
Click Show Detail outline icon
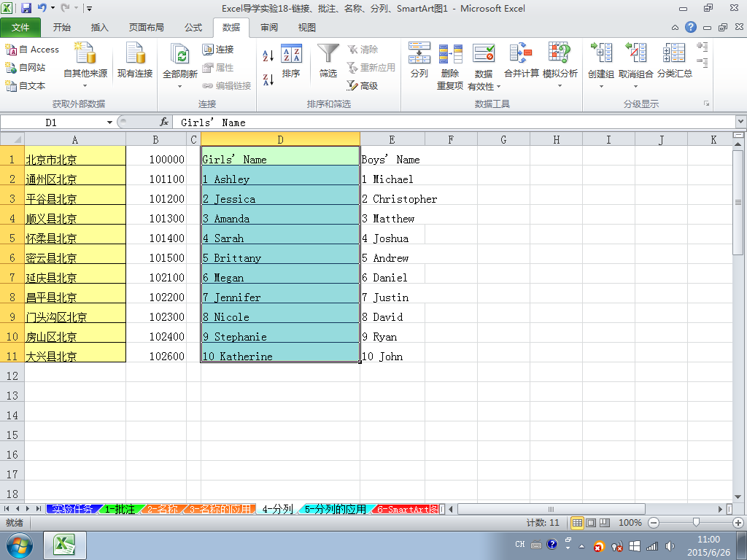(703, 47)
